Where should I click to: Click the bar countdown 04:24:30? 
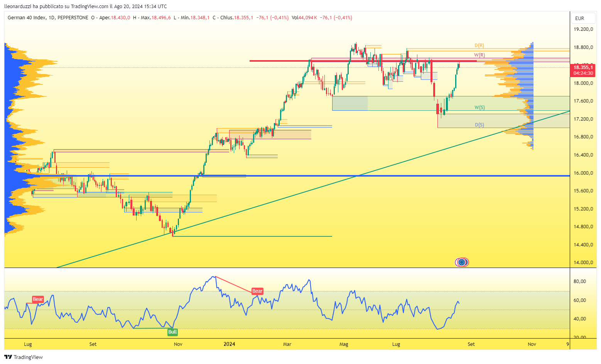click(x=583, y=73)
